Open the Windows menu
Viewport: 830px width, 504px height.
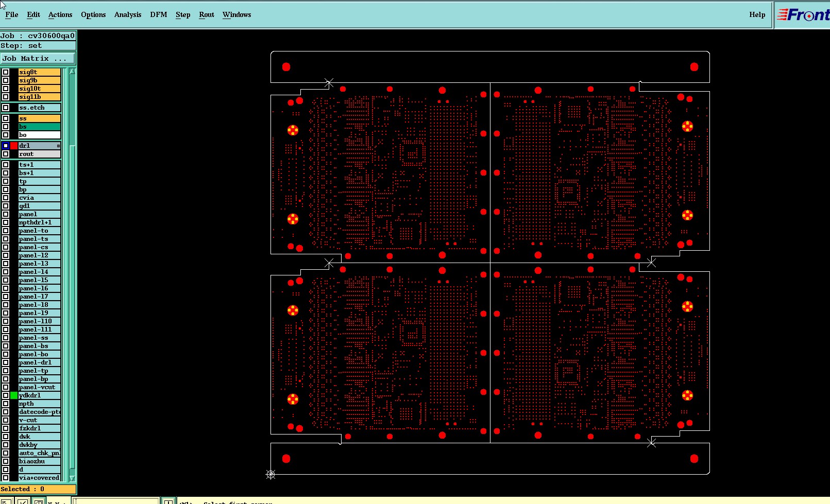237,14
